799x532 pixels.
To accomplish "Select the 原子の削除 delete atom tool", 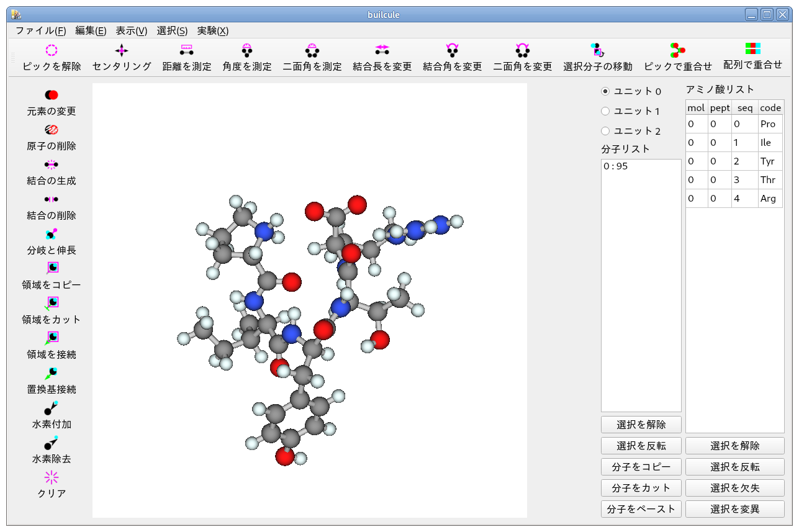I will (52, 130).
